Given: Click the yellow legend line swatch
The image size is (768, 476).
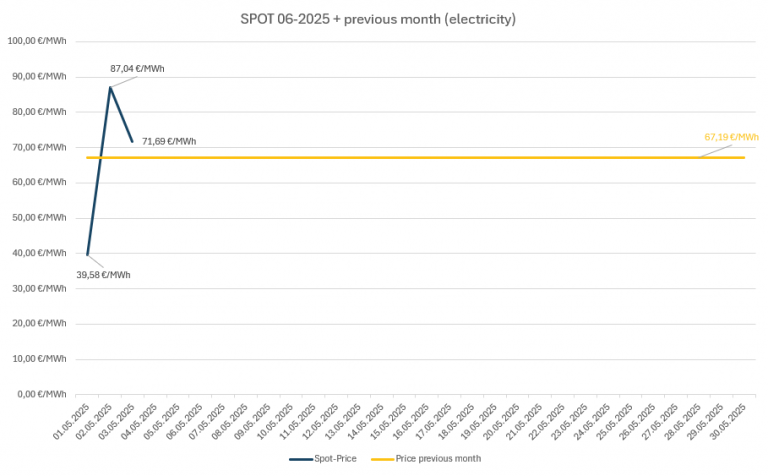Looking at the screenshot, I should [x=382, y=458].
